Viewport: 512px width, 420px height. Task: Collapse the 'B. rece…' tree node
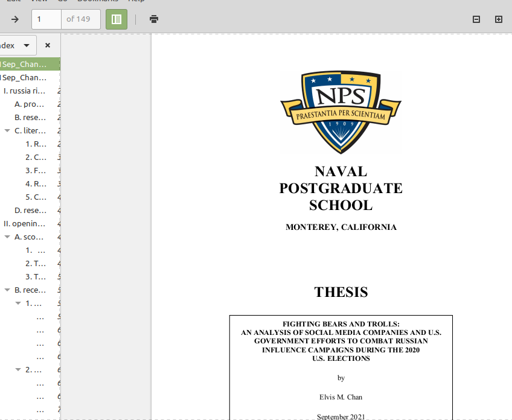[x=7, y=290]
